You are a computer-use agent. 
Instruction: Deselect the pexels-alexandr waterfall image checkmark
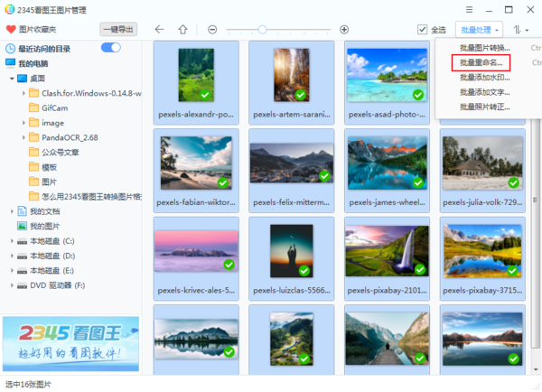point(205,95)
